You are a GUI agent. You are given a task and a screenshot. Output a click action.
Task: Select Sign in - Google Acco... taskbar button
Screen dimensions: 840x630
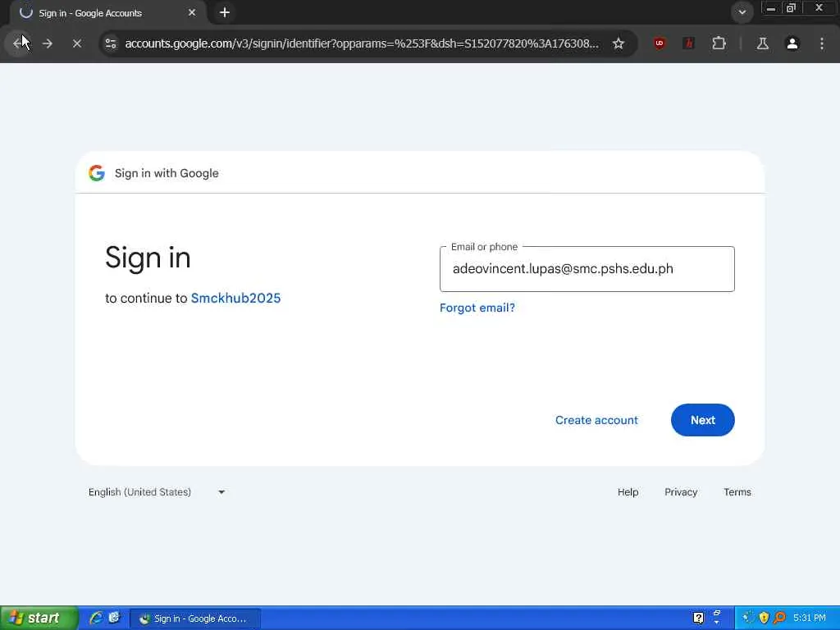pos(195,619)
